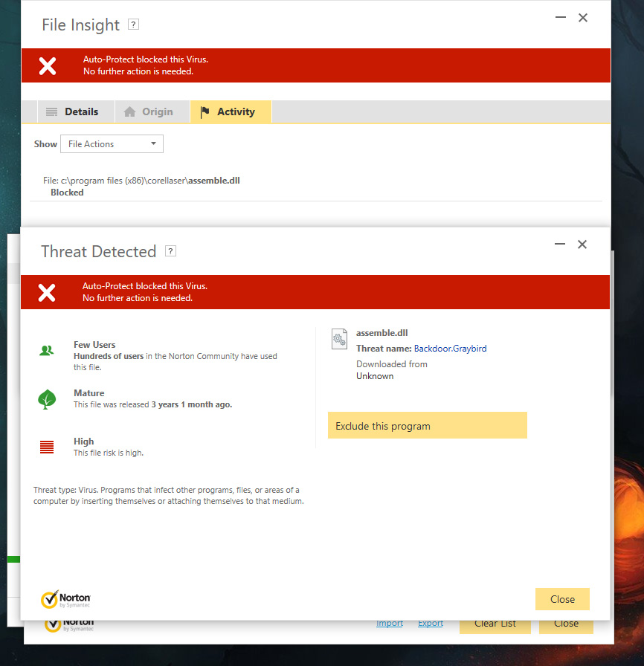
Task: Open the Origin tab
Action: coord(149,112)
